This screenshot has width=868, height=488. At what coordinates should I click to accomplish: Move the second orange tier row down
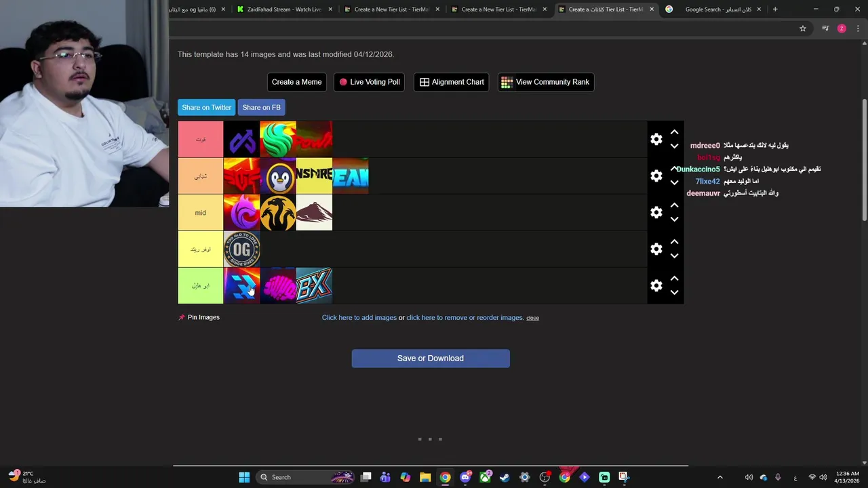coord(674,182)
